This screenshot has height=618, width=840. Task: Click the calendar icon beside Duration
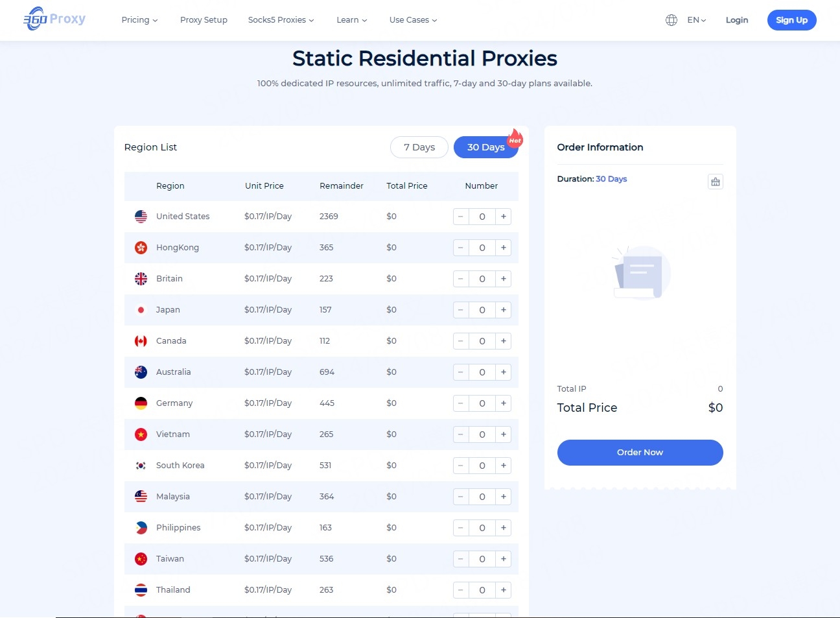coord(716,182)
